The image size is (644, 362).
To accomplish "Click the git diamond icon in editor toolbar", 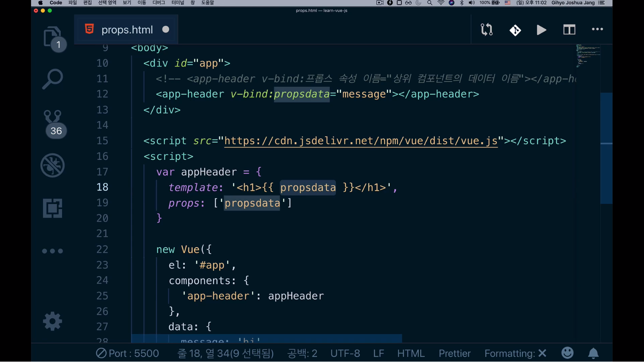I will click(x=515, y=30).
